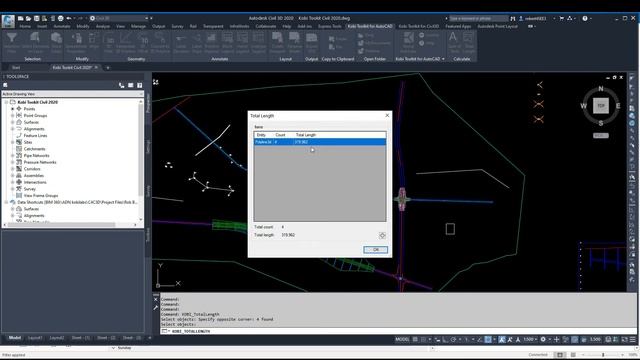Click the MODEL space button in status bar
Viewport: 640px width, 360px height.
(x=402, y=339)
